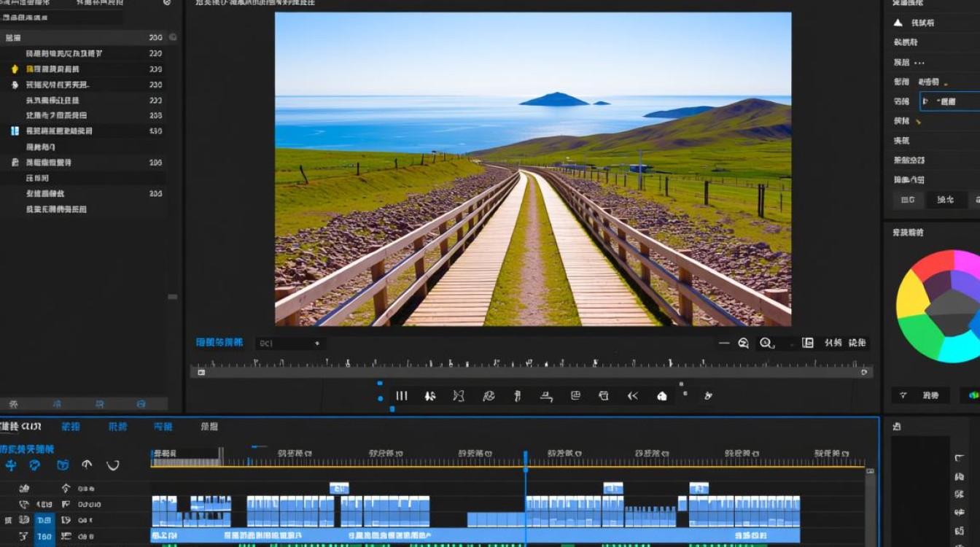Click the funnel filter button below the color wheel
The height and width of the screenshot is (547, 980).
(x=921, y=395)
